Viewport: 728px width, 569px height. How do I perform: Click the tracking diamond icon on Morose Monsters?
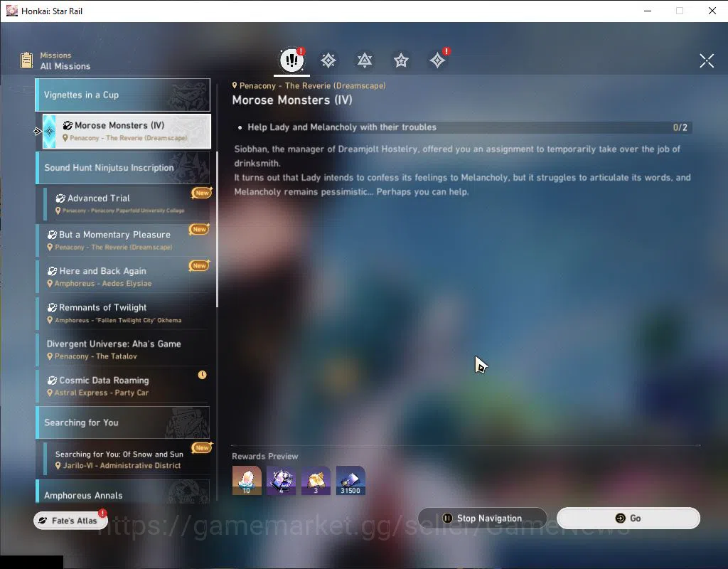coord(49,132)
